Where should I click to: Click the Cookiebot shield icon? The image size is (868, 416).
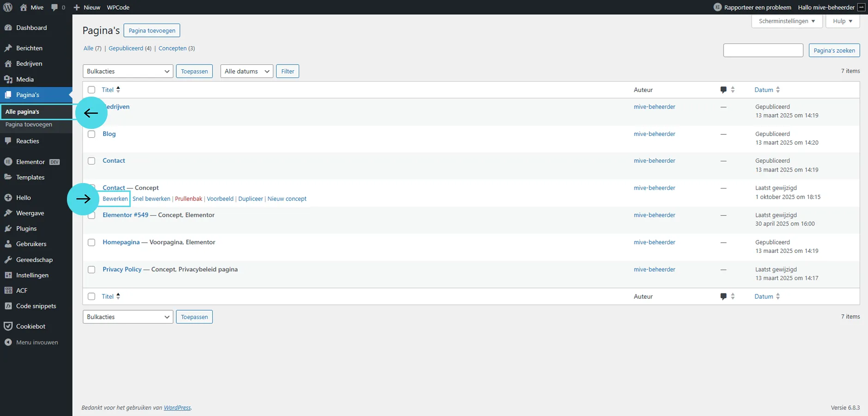click(8, 326)
